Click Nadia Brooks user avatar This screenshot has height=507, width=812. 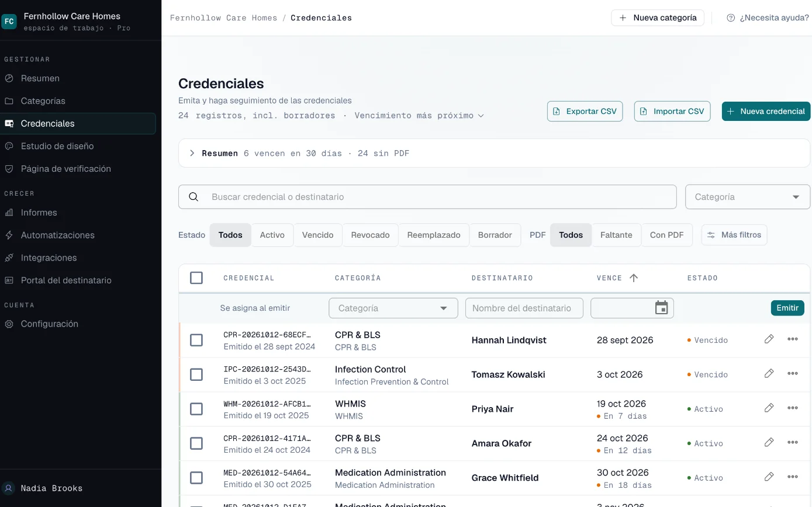pos(9,488)
